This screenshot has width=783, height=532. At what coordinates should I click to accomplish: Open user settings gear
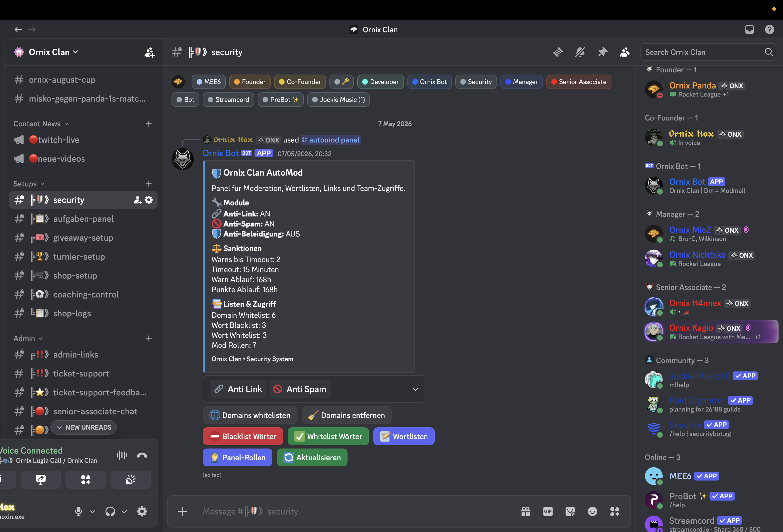[142, 511]
